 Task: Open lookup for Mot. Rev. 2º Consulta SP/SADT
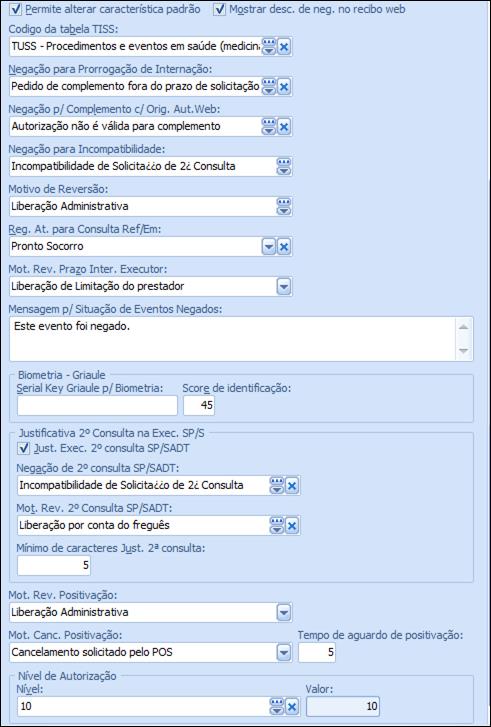tap(277, 526)
